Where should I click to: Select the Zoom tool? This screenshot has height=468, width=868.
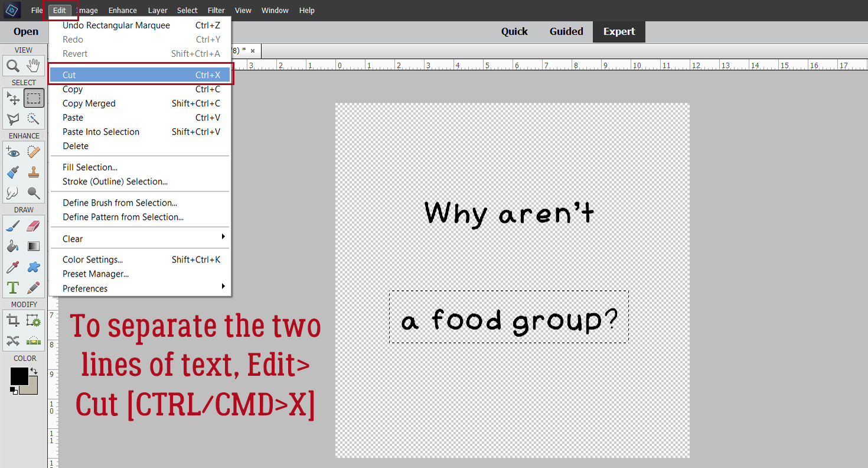(13, 66)
